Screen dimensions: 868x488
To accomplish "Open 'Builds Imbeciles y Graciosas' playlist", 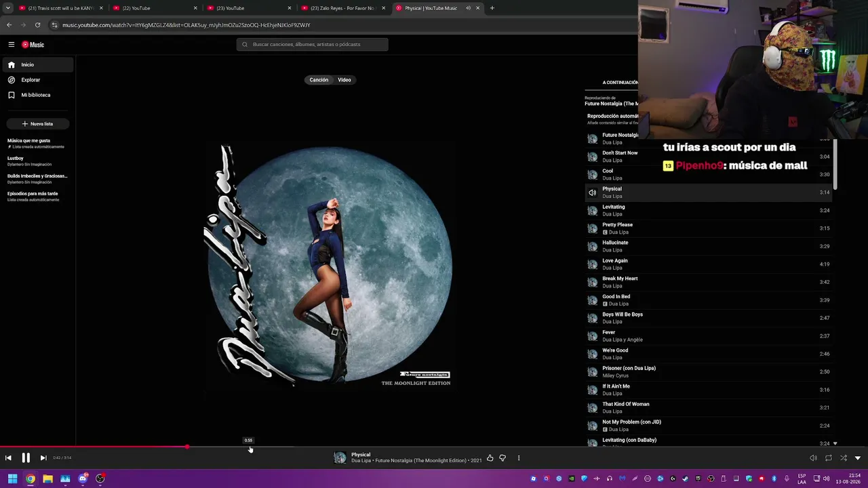I will [x=37, y=178].
